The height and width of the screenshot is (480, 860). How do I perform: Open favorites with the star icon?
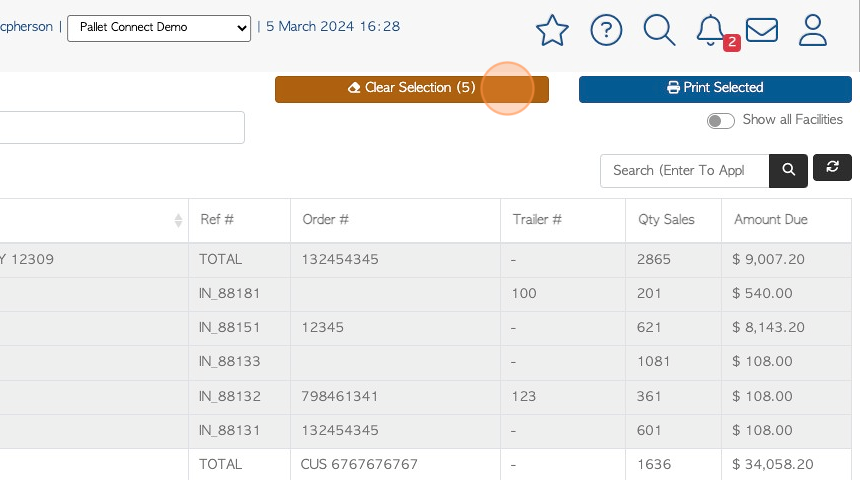552,30
